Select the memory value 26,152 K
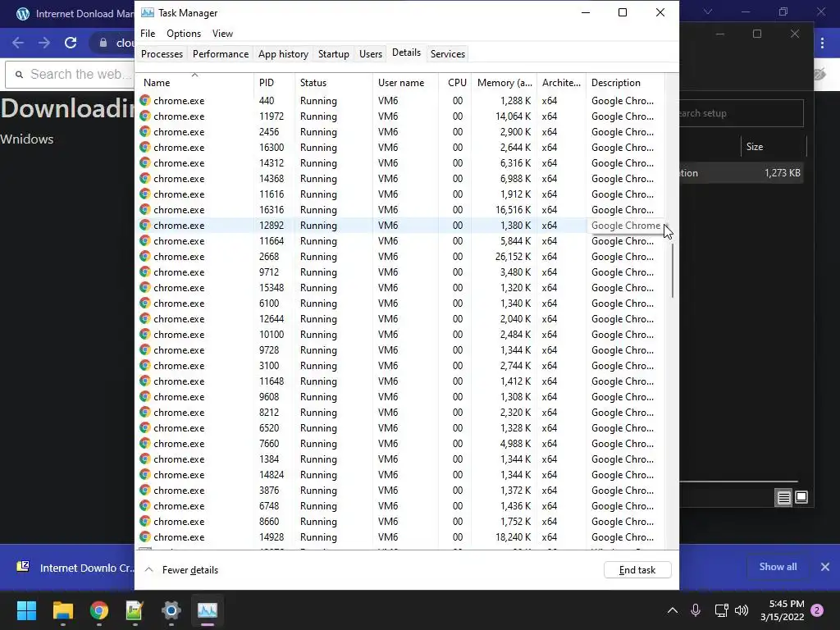Image resolution: width=840 pixels, height=630 pixels. (513, 257)
